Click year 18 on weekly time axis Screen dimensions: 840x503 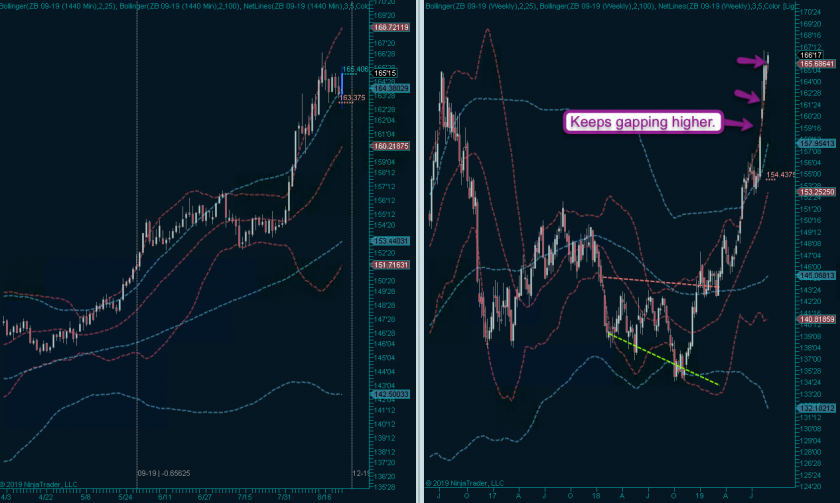pyautogui.click(x=596, y=496)
